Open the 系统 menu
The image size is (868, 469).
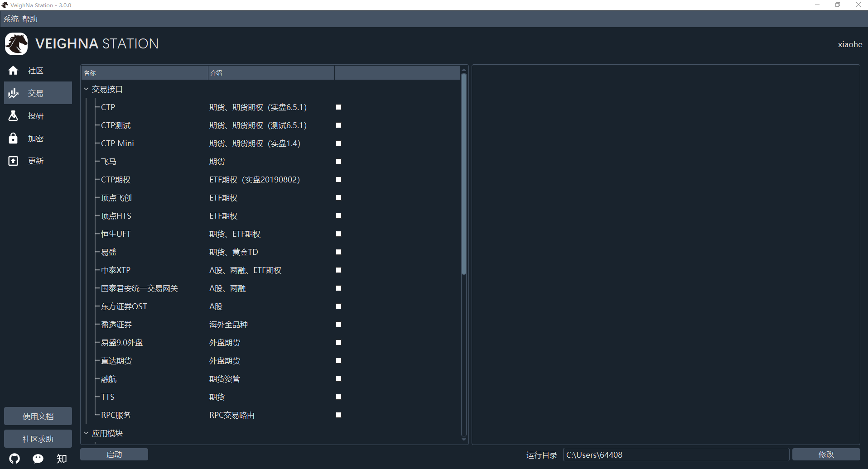[x=11, y=19]
